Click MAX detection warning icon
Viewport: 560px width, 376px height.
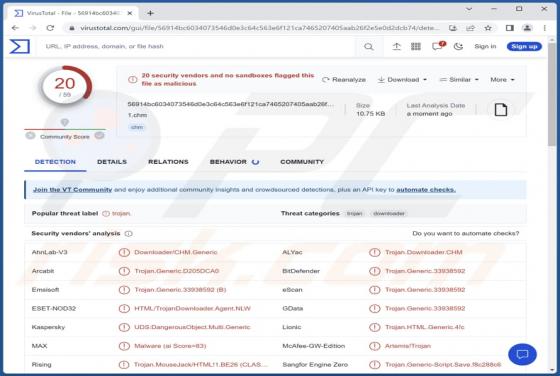(x=124, y=346)
